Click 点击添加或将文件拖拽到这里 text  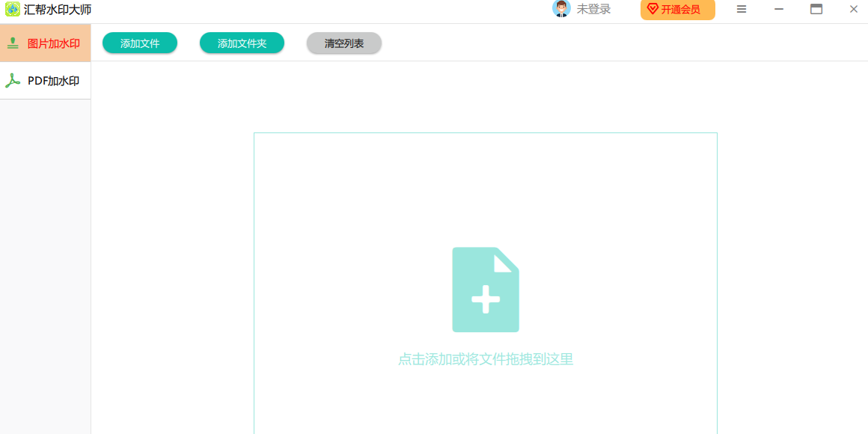(x=485, y=359)
